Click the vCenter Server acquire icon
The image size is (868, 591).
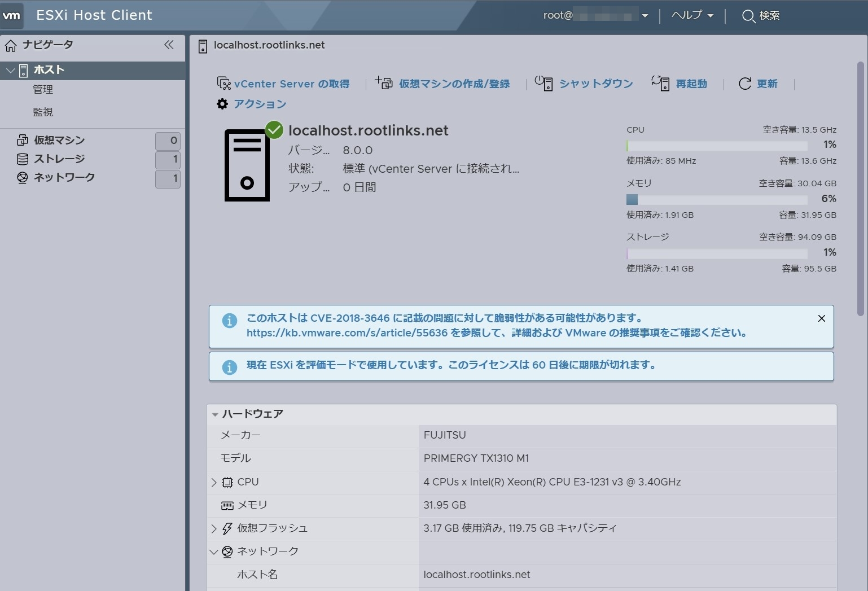point(223,84)
